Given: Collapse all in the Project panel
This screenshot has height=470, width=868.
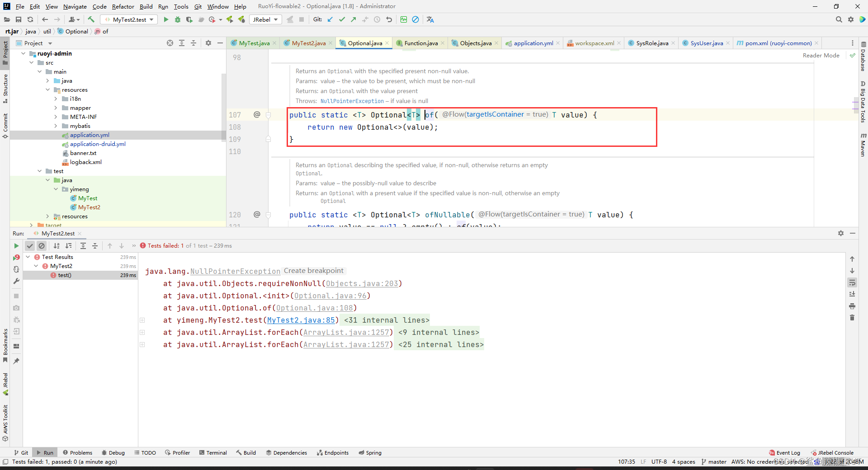Looking at the screenshot, I should 193,43.
